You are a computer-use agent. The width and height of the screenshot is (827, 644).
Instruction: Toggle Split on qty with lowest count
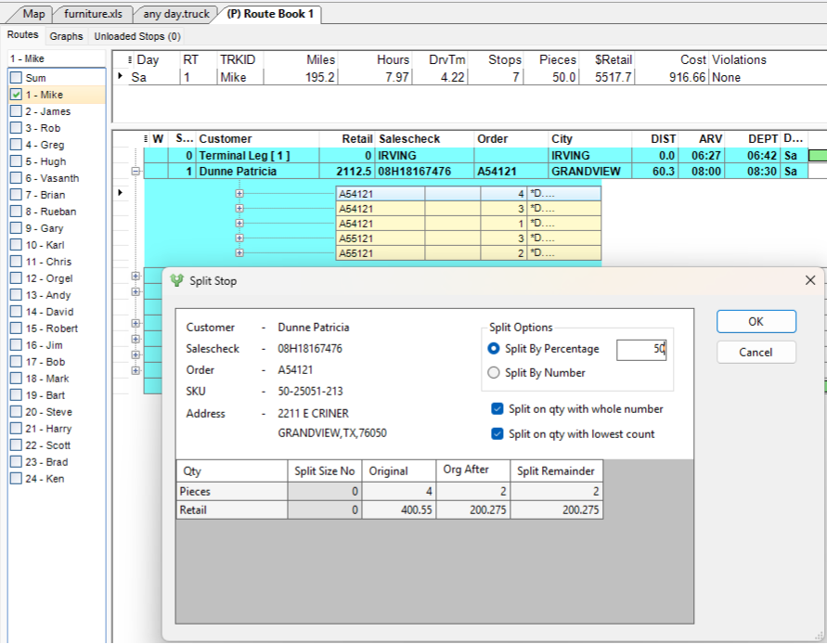497,433
